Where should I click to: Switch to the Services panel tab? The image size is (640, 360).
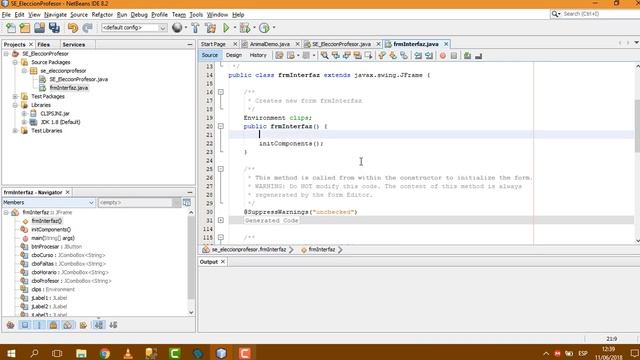[x=73, y=44]
